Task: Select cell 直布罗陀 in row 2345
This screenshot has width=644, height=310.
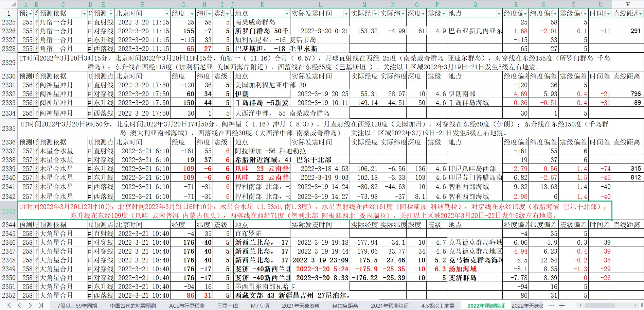Action: coord(262,234)
